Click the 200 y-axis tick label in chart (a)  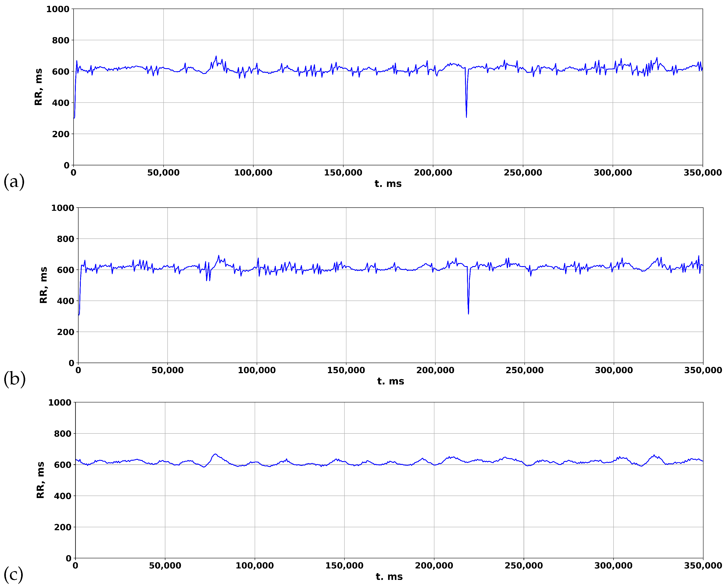tap(61, 134)
